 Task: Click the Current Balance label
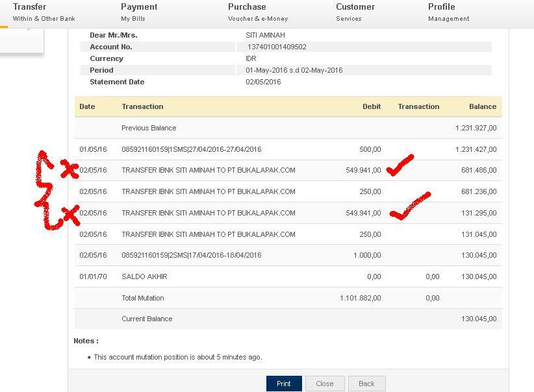click(x=147, y=319)
